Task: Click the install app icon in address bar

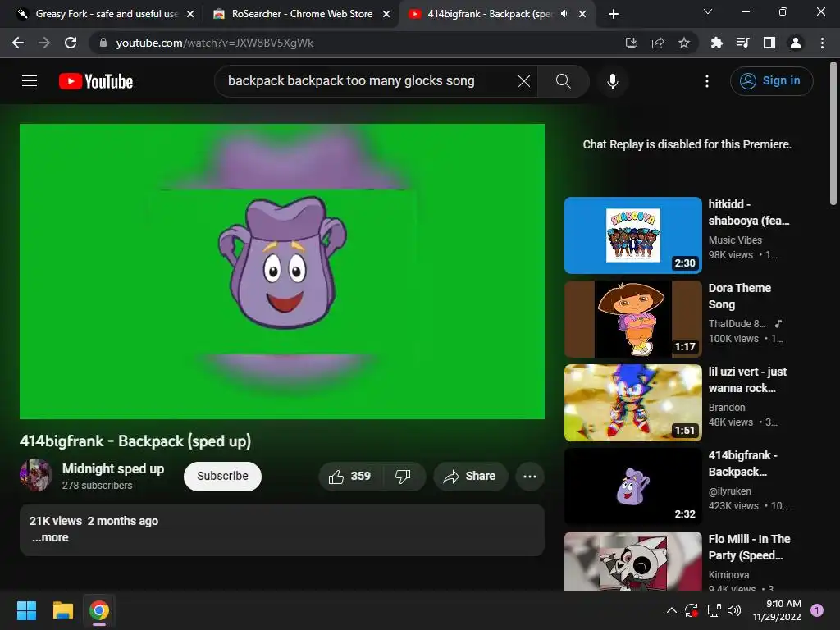Action: click(x=631, y=43)
